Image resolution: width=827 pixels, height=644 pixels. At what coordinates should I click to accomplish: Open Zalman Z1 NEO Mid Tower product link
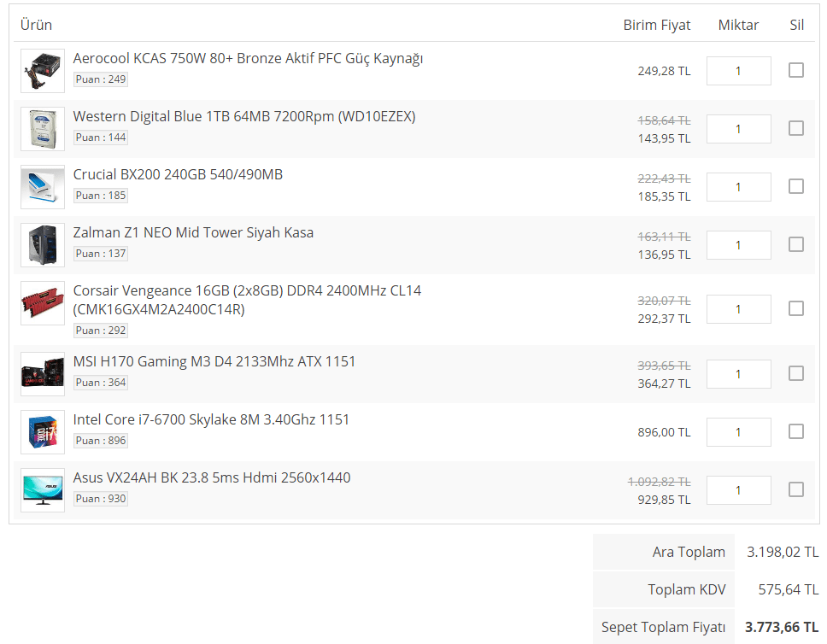[x=193, y=232]
